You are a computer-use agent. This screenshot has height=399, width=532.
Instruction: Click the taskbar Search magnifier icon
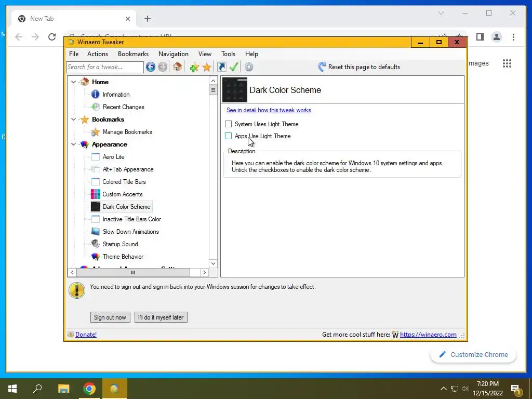(37, 388)
